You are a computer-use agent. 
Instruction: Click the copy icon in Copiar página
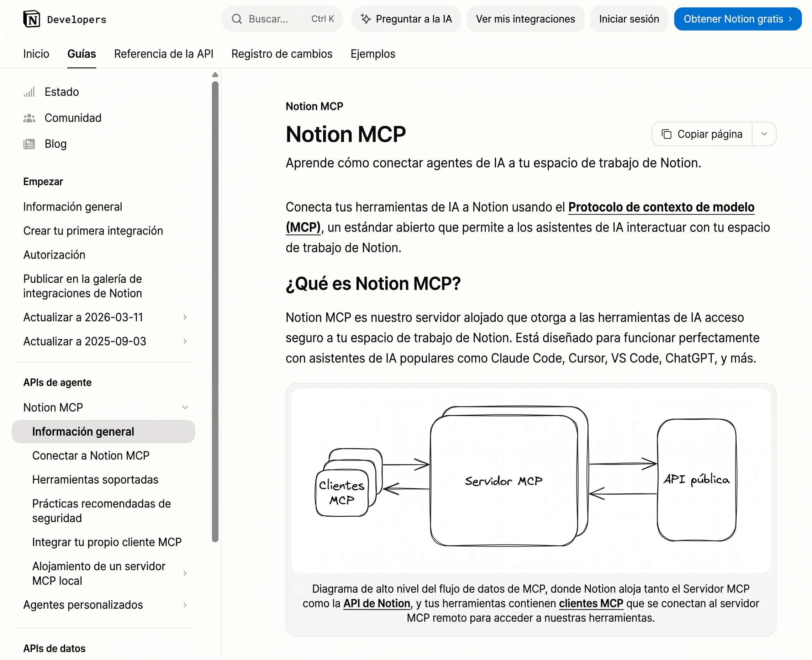pyautogui.click(x=666, y=134)
